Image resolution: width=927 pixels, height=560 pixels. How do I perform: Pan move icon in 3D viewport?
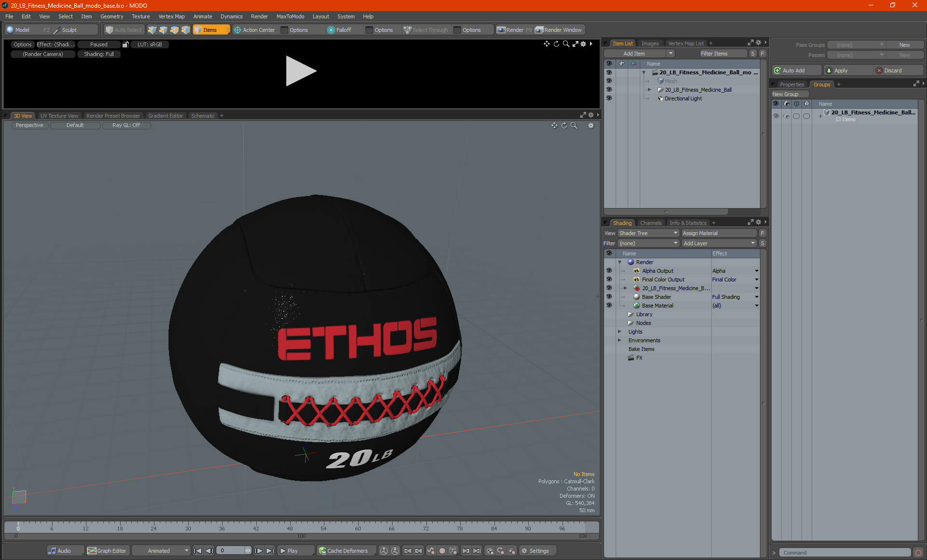coord(554,126)
